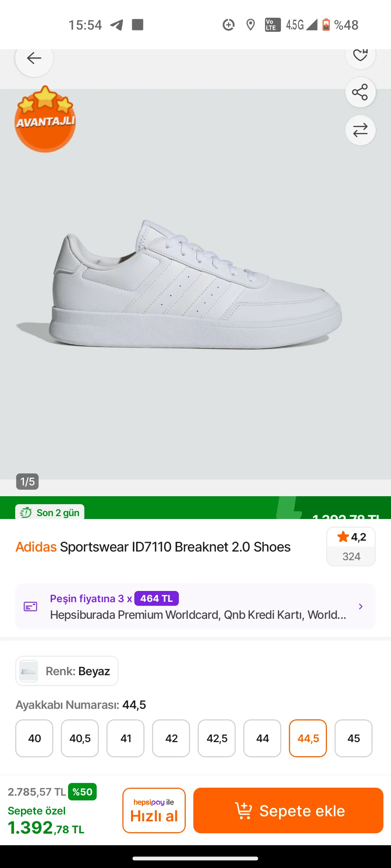Choose shoe size 45
Viewport: 391px width, 868px height.
click(353, 738)
